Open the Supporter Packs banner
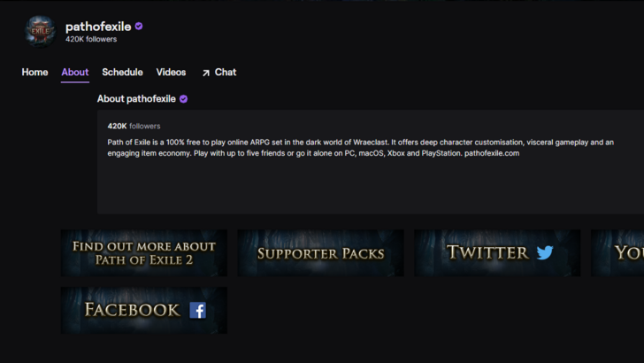Screen dimensions: 644x363 pyautogui.click(x=320, y=253)
